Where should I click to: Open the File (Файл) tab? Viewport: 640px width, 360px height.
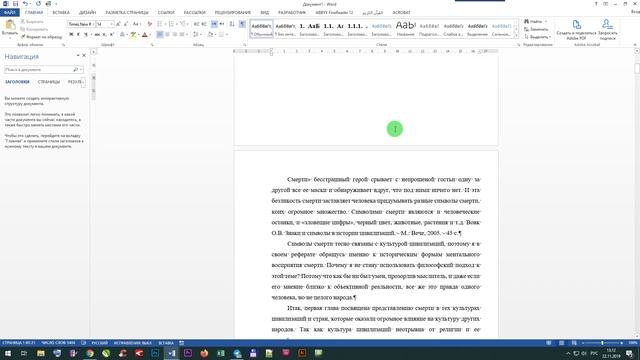(10, 13)
